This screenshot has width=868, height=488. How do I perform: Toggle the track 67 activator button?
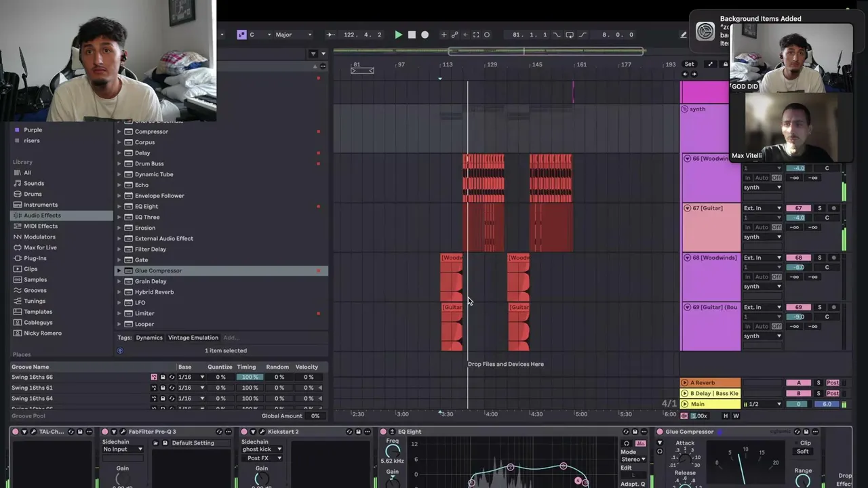(798, 208)
